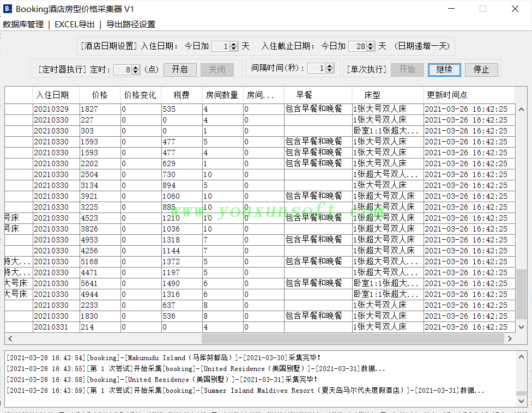Click the 停止 button
532x413 pixels.
[481, 70]
